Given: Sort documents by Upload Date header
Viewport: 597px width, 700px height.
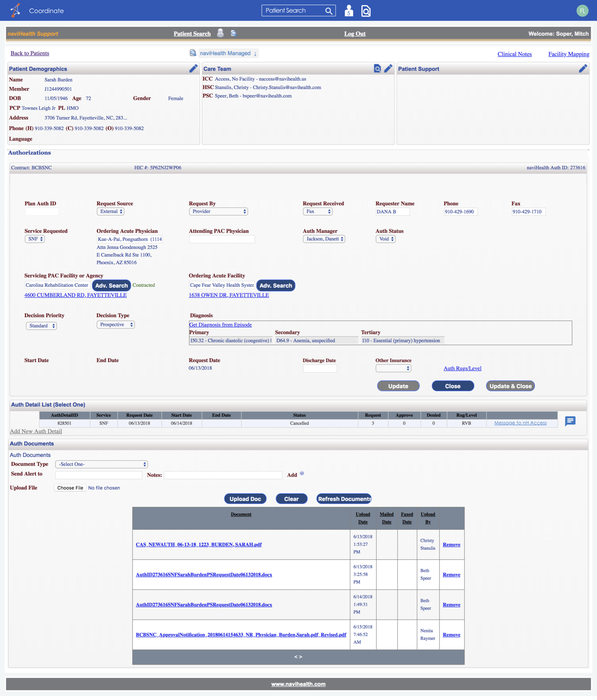Looking at the screenshot, I should (363, 518).
